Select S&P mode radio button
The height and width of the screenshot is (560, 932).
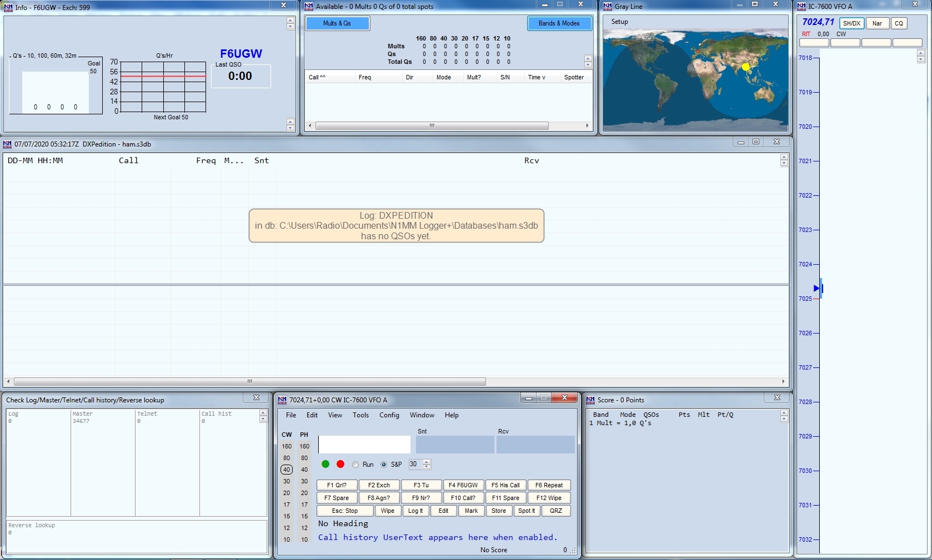(384, 465)
